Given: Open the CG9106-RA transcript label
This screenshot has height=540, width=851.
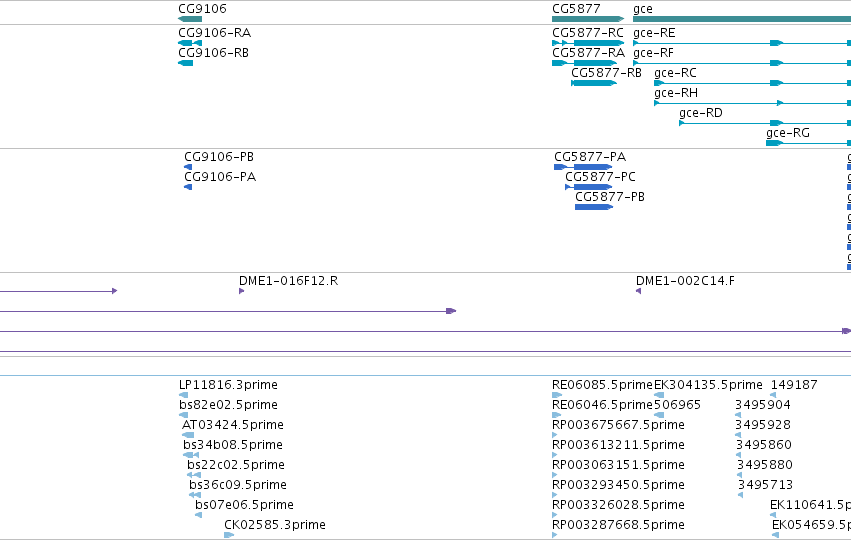Looking at the screenshot, I should [214, 33].
